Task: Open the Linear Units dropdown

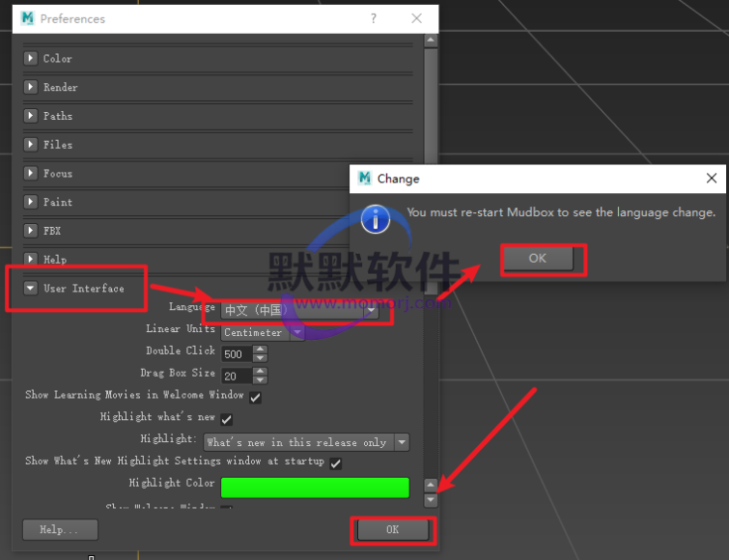Action: point(297,333)
